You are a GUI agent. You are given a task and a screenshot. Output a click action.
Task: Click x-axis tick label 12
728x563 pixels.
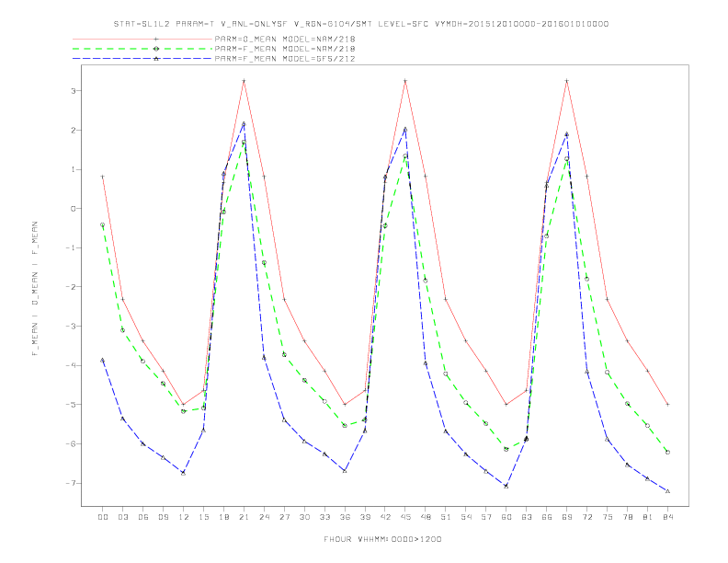click(184, 517)
